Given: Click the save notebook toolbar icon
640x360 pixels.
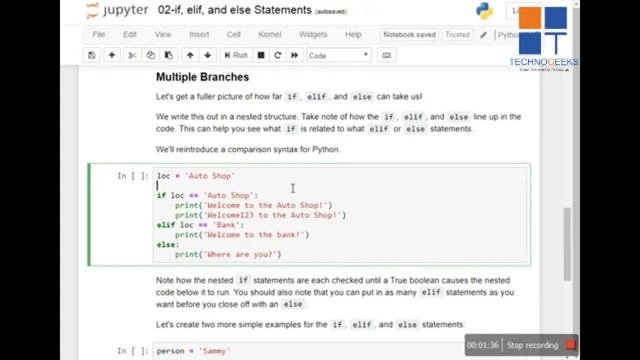Looking at the screenshot, I should point(92,55).
